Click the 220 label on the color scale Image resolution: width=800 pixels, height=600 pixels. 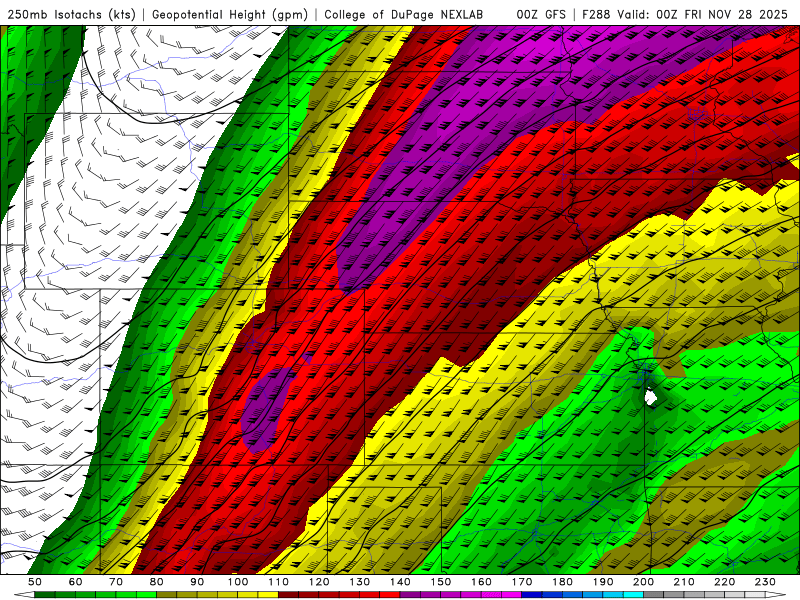click(724, 582)
